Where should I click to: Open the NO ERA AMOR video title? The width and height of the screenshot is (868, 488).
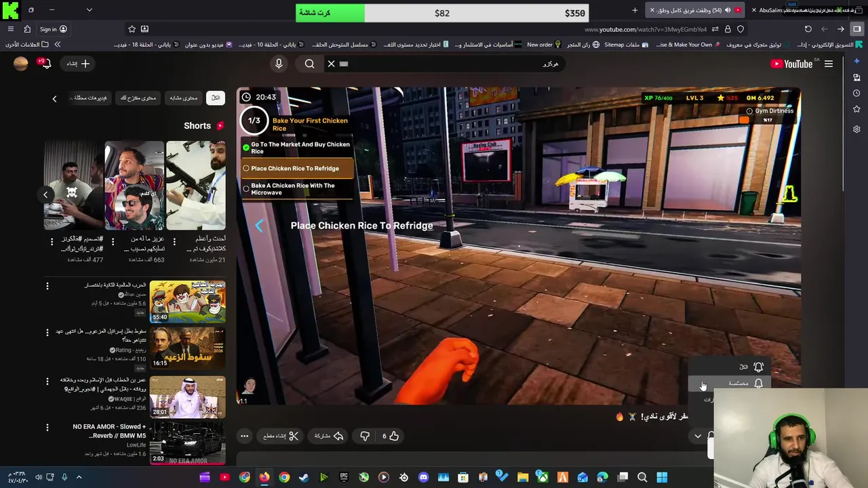[x=109, y=431]
